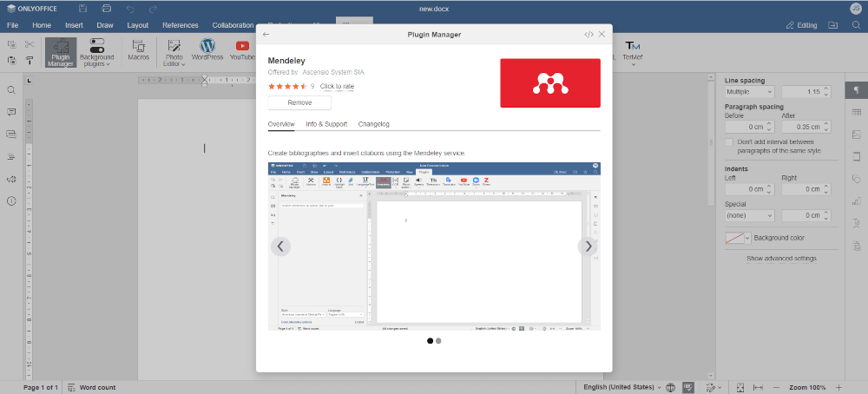Open the English (United States) language dropdown

tap(622, 387)
